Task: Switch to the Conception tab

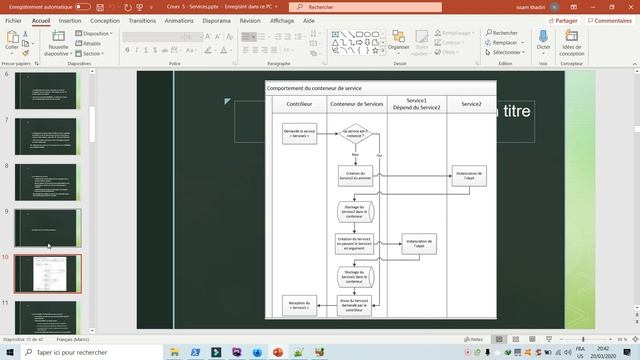Action: pos(105,20)
